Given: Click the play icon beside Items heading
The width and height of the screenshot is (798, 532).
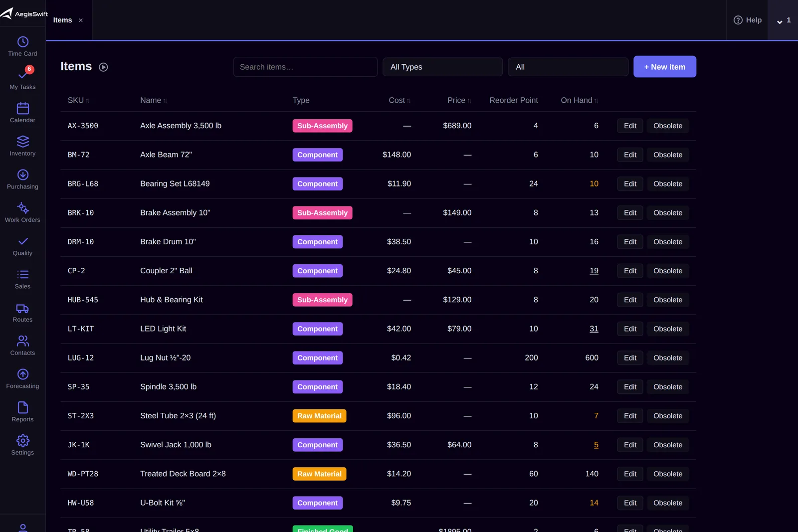Looking at the screenshot, I should coord(103,67).
